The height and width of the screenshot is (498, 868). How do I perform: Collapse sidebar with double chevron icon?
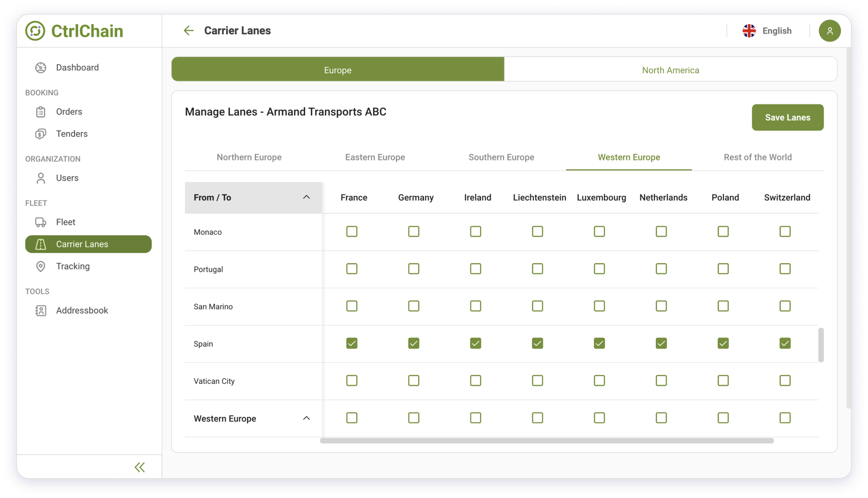(140, 467)
